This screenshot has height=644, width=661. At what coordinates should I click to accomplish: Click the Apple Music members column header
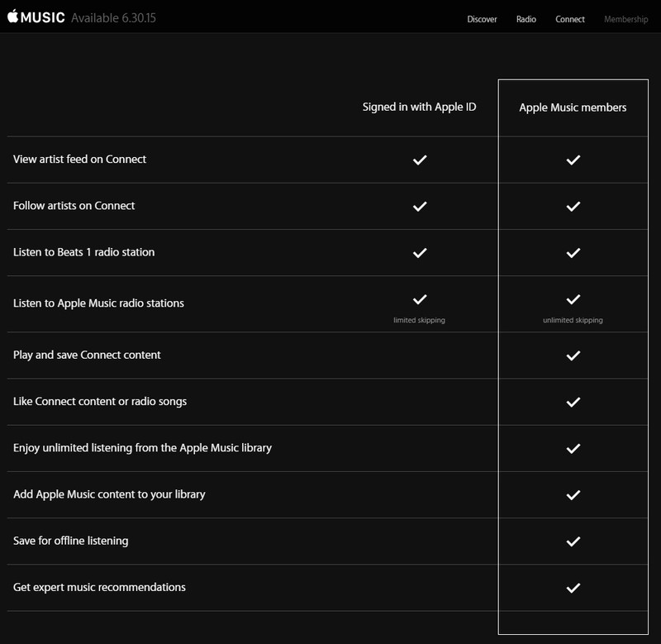click(x=573, y=107)
